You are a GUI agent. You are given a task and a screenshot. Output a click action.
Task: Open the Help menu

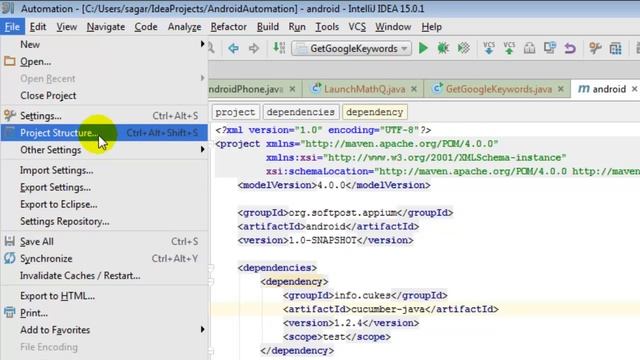(431, 27)
